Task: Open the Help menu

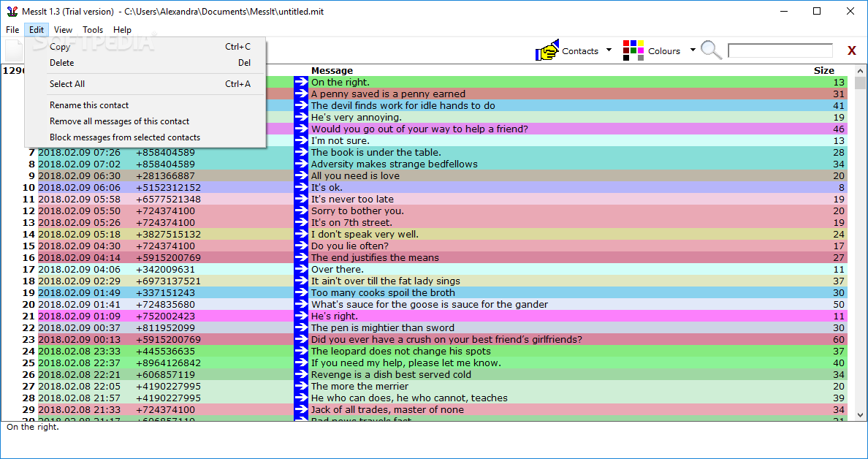Action: click(x=122, y=30)
